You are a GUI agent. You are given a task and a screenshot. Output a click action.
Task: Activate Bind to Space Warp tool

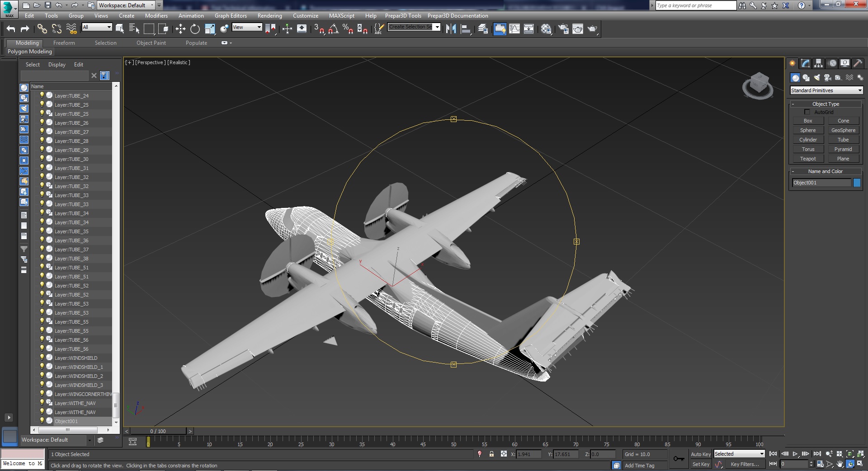coord(71,29)
